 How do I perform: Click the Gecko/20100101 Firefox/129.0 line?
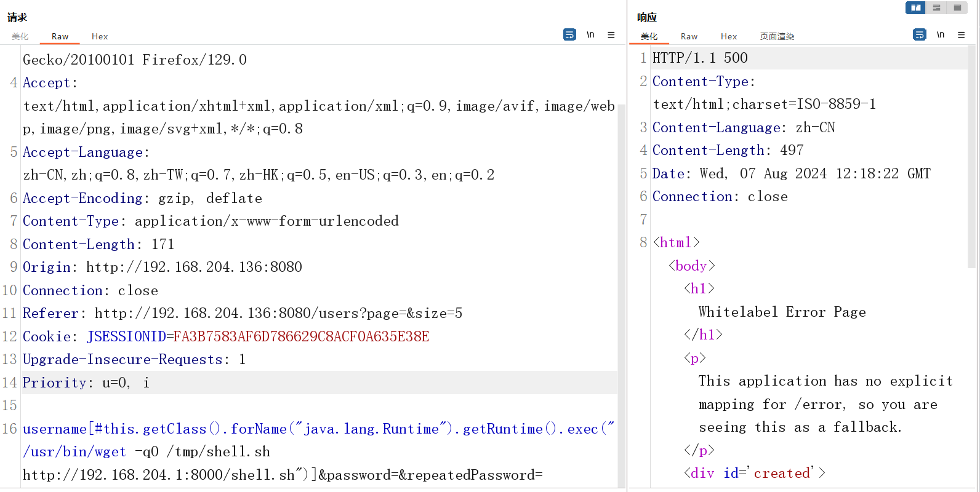point(135,60)
